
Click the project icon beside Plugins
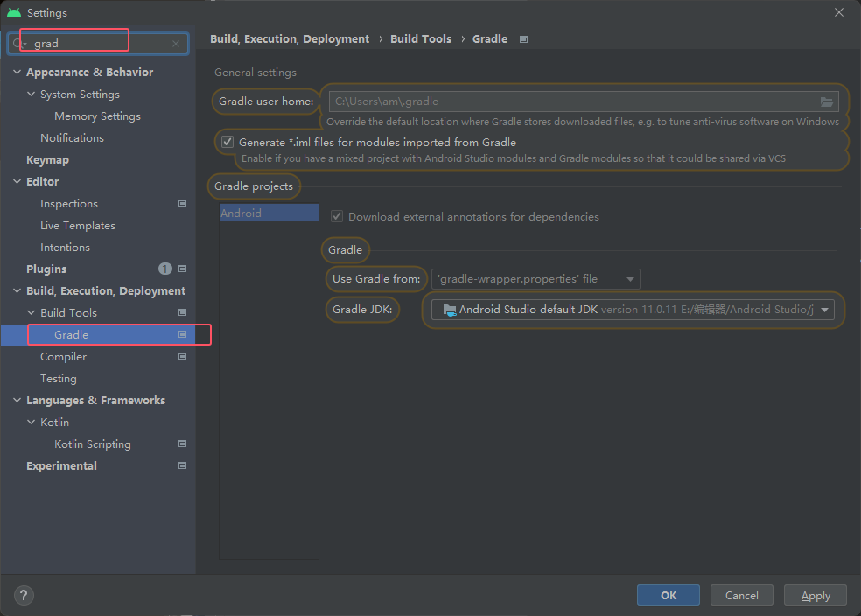coord(182,269)
